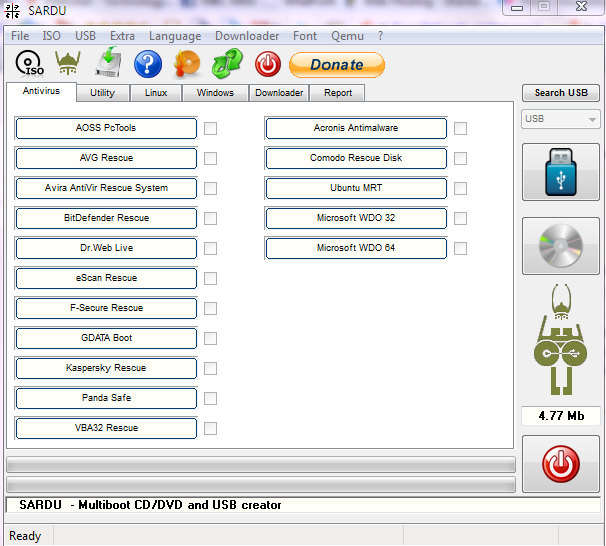Image resolution: width=606 pixels, height=546 pixels.
Task: Check the VBA32 Rescue checkbox
Action: click(x=210, y=428)
